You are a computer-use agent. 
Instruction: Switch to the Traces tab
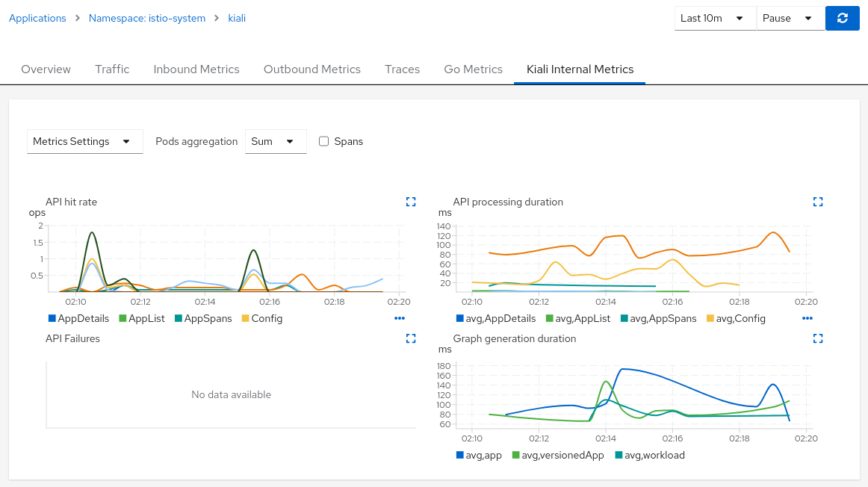pyautogui.click(x=402, y=69)
